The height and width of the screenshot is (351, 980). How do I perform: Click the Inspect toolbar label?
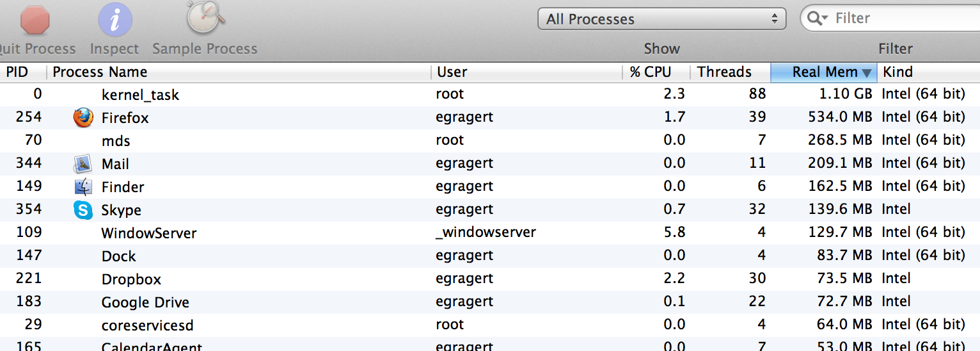click(115, 49)
